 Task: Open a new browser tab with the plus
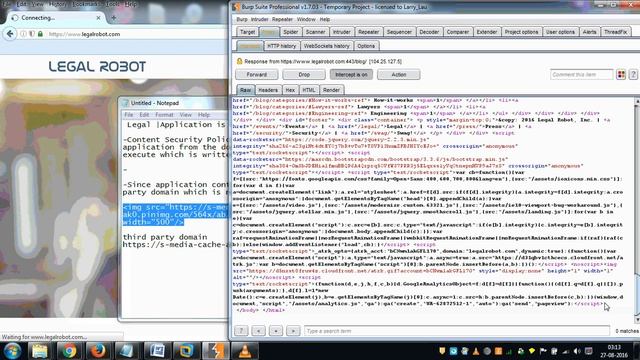113,18
